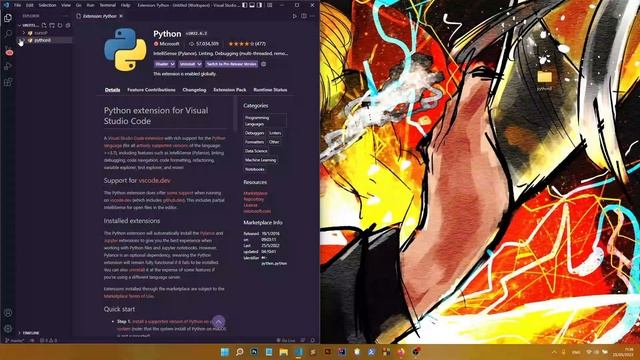Open Explorer panel more actions ellipsis
The width and height of the screenshot is (640, 360).
click(x=66, y=16)
